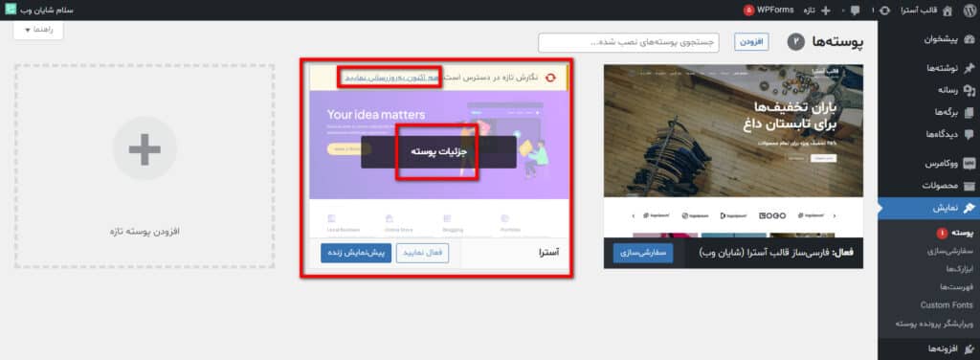Image resolution: width=980 pixels, height=360 pixels.
Task: Click جزئیات پوسته theme details overlay
Action: [438, 152]
